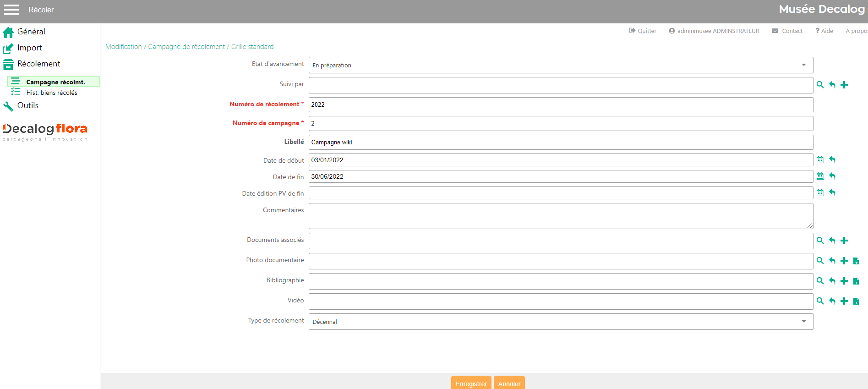Click the search icon for Suivi par

[x=820, y=85]
